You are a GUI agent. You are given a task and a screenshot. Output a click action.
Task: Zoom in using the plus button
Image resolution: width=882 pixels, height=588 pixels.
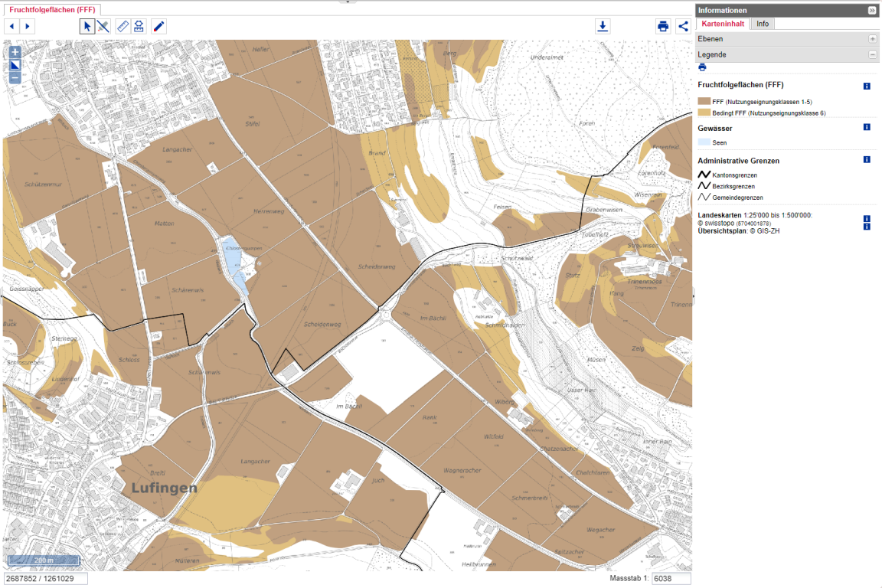pyautogui.click(x=15, y=53)
